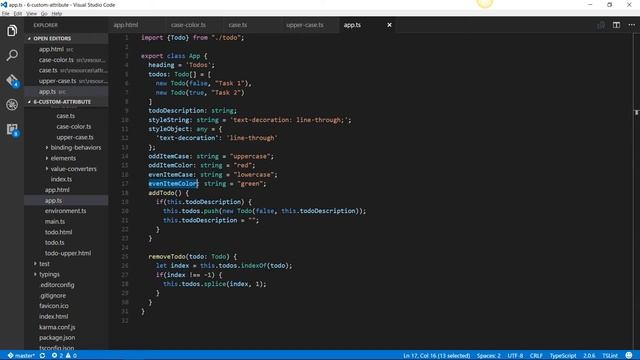This screenshot has height=360, width=640.
Task: Expand the elements folder
Action: pyautogui.click(x=60, y=158)
